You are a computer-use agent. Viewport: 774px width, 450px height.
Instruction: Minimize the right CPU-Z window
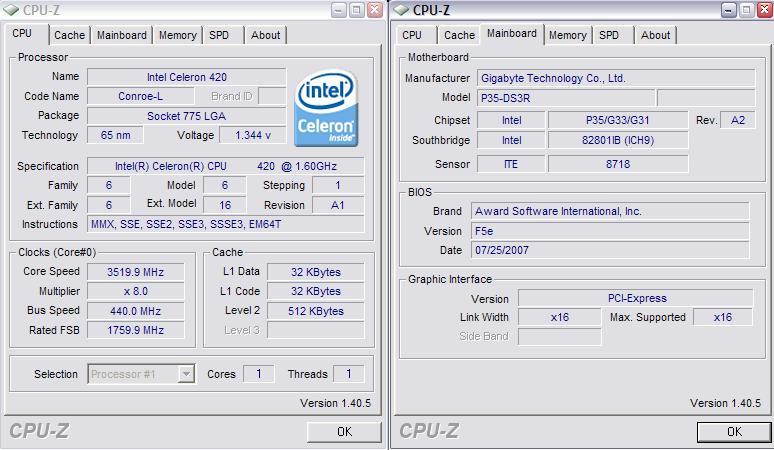(729, 10)
